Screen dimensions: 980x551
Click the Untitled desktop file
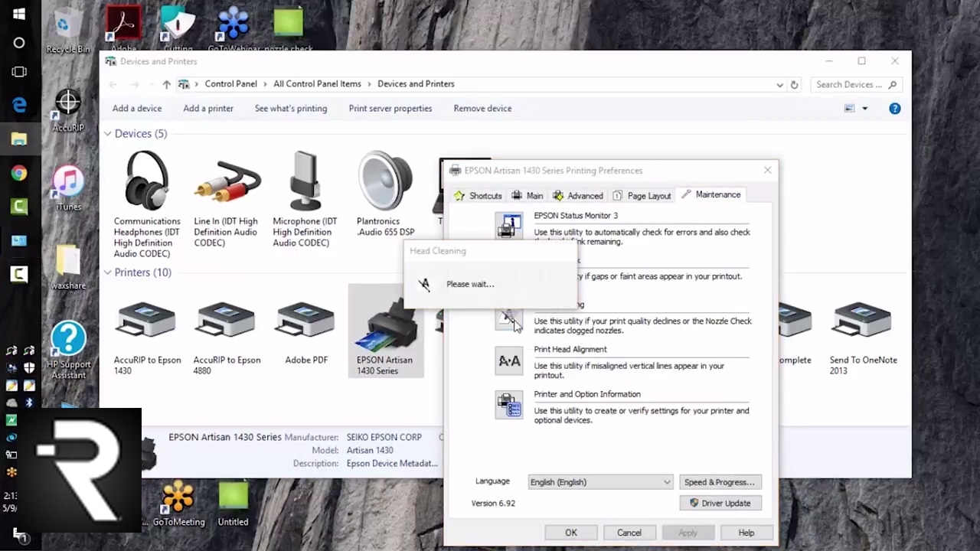point(233,504)
